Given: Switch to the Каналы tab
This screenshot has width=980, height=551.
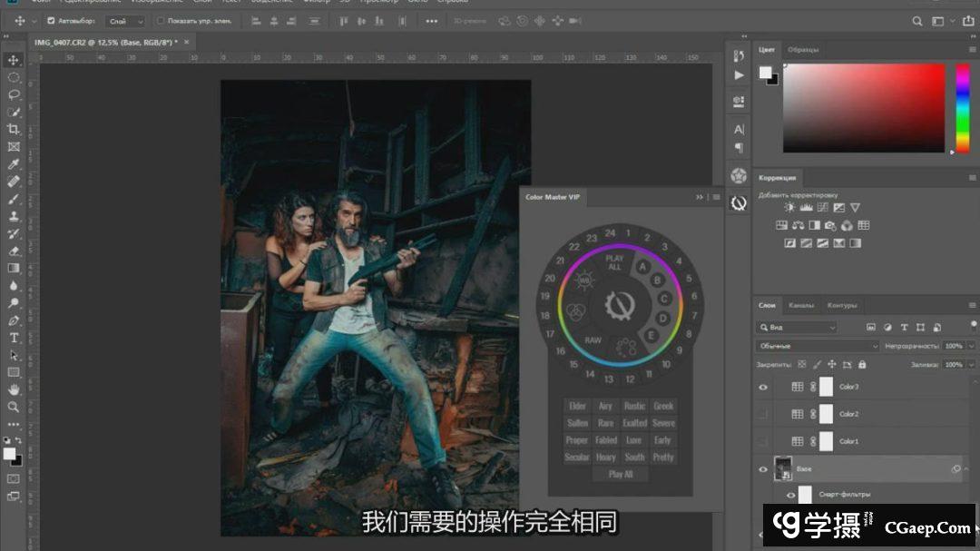Looking at the screenshot, I should pyautogui.click(x=800, y=306).
